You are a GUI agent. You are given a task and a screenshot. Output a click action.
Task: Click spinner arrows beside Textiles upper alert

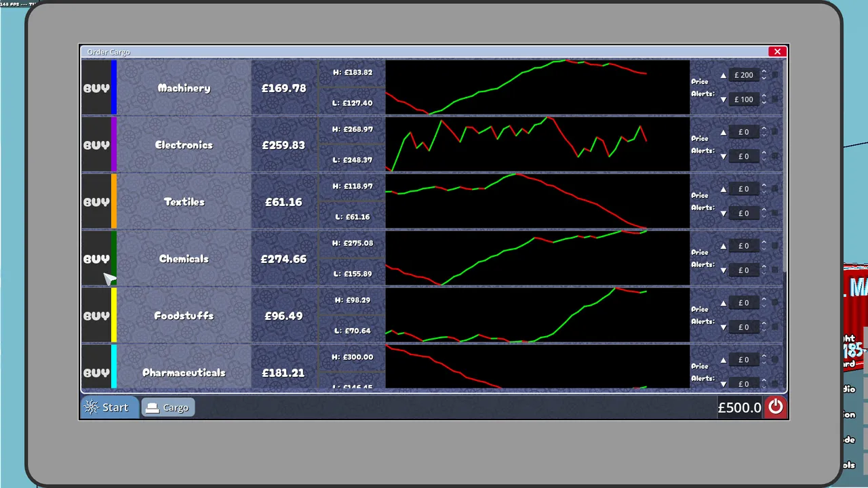(764, 189)
